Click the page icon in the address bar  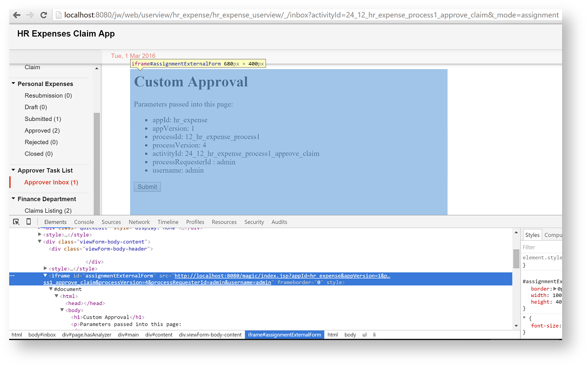pyautogui.click(x=58, y=15)
